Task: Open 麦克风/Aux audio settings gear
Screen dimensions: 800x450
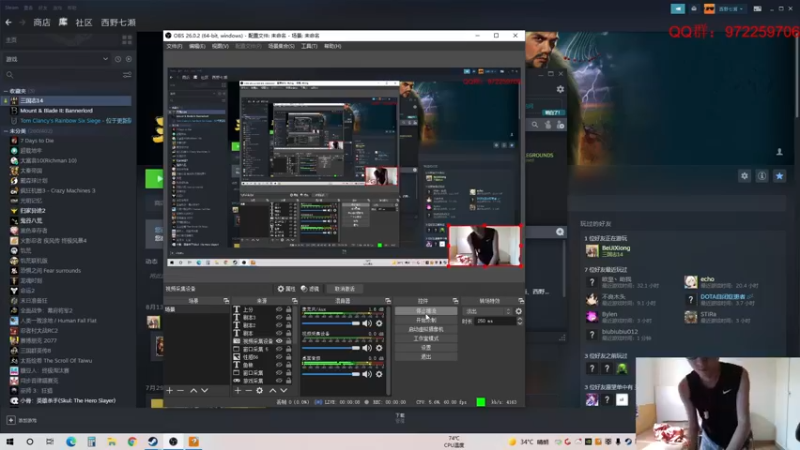Action: tap(379, 323)
